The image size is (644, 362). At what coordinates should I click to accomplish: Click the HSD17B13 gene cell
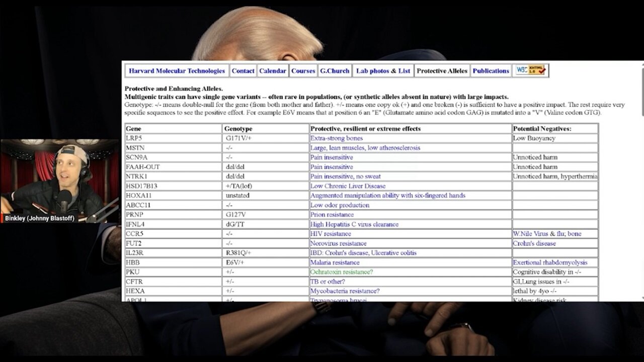click(174, 186)
